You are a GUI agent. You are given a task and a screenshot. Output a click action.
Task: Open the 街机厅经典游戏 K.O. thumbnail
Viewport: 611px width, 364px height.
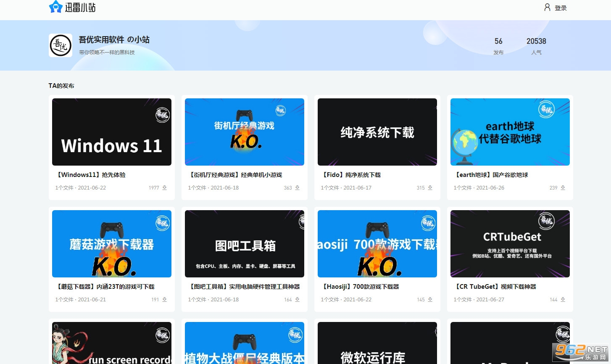pyautogui.click(x=245, y=132)
